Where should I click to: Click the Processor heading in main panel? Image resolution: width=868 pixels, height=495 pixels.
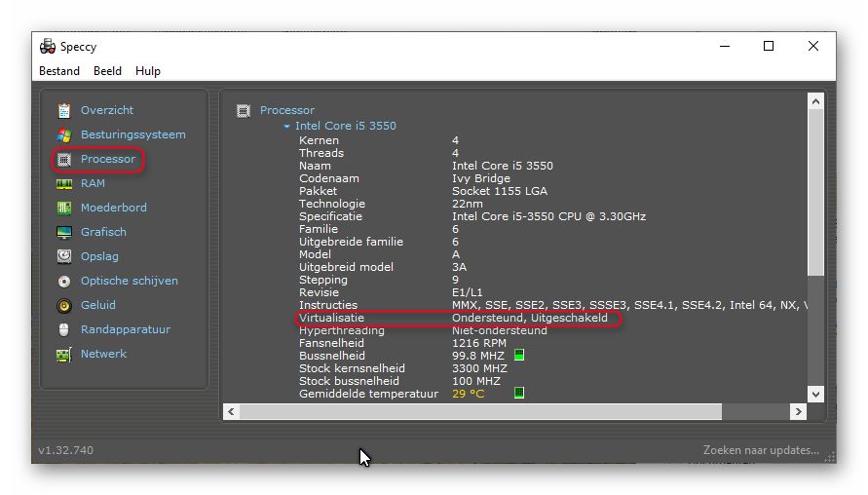pyautogui.click(x=287, y=110)
